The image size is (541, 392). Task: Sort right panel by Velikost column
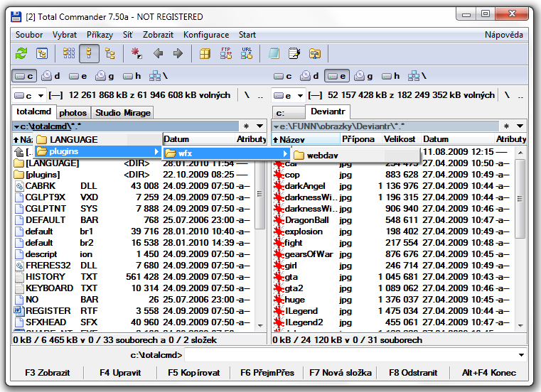pyautogui.click(x=400, y=139)
